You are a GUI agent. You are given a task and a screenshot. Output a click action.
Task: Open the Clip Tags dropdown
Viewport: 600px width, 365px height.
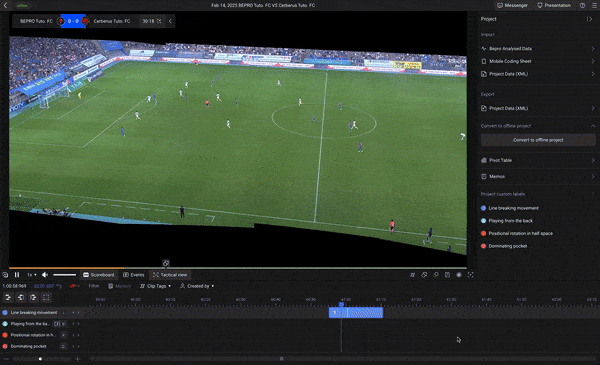point(155,286)
